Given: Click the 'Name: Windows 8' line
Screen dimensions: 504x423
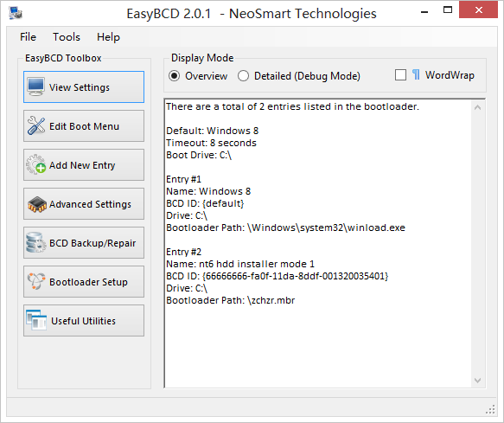Looking at the screenshot, I should point(208,191).
